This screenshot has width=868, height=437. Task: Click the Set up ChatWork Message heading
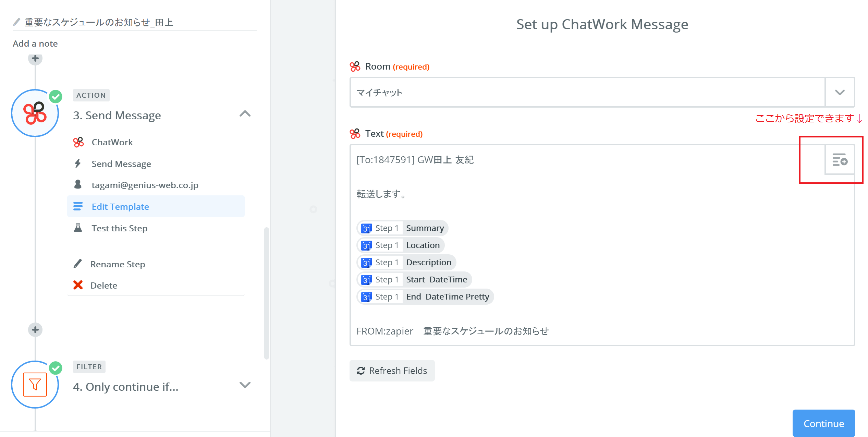tap(602, 25)
